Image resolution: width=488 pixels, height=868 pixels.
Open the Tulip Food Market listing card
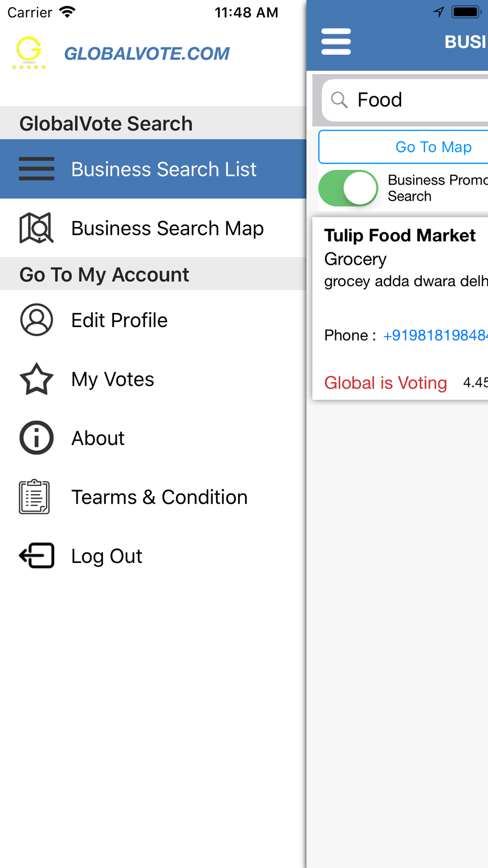[x=400, y=309]
